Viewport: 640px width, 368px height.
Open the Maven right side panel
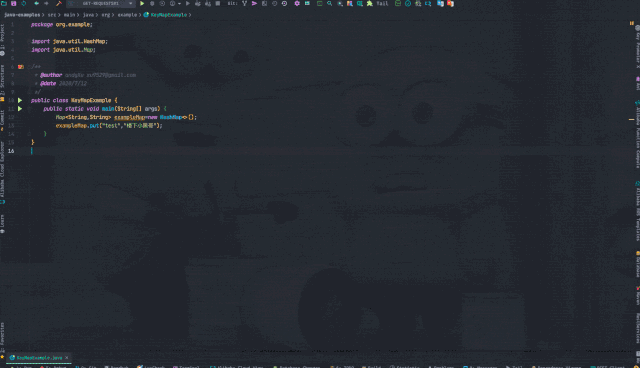point(637,296)
